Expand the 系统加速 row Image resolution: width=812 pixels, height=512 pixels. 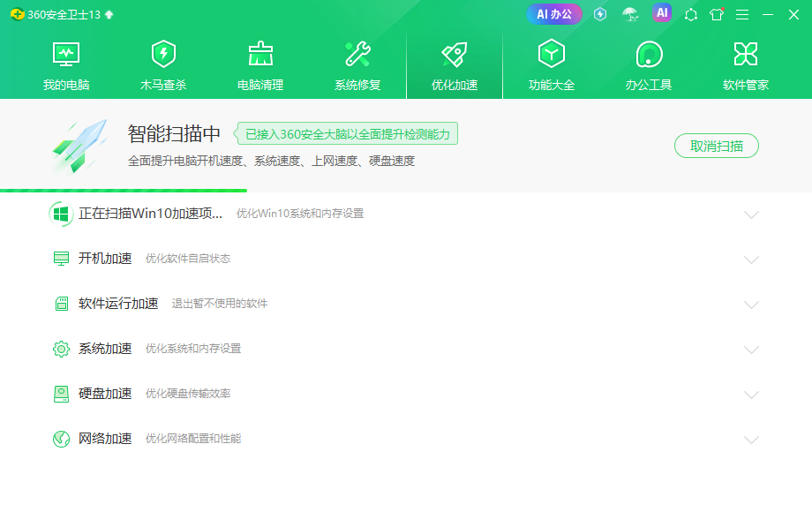point(752,349)
